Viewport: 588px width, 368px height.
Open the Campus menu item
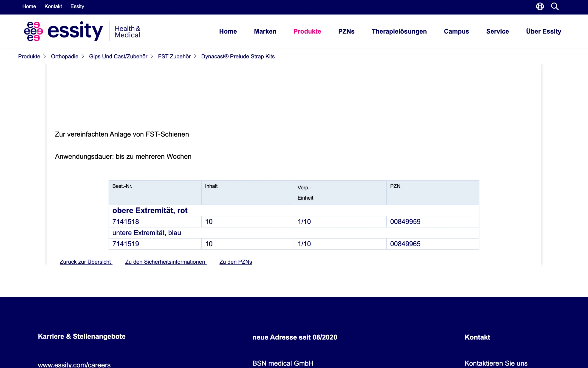[456, 32]
